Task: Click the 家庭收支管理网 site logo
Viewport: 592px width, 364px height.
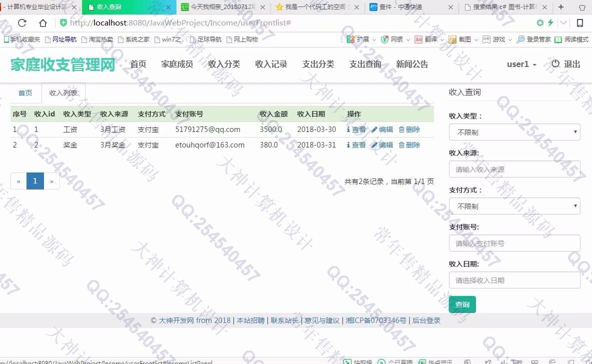Action: coord(62,64)
